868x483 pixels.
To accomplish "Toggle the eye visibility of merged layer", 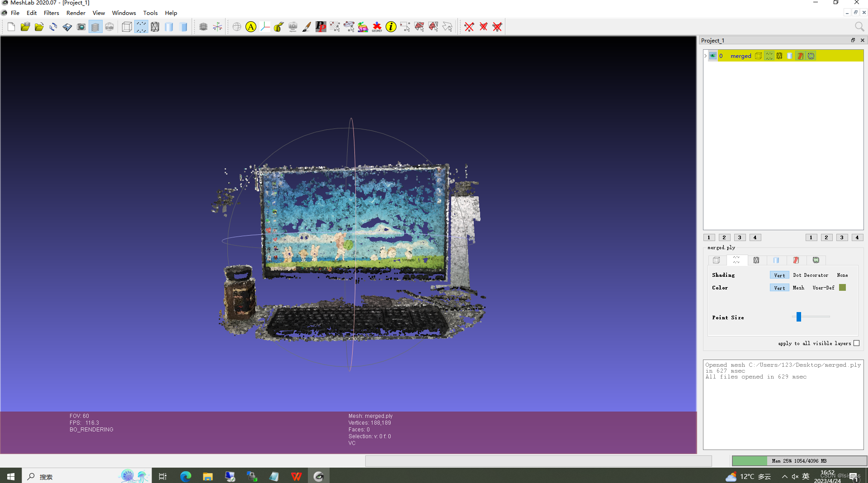I will pos(713,56).
